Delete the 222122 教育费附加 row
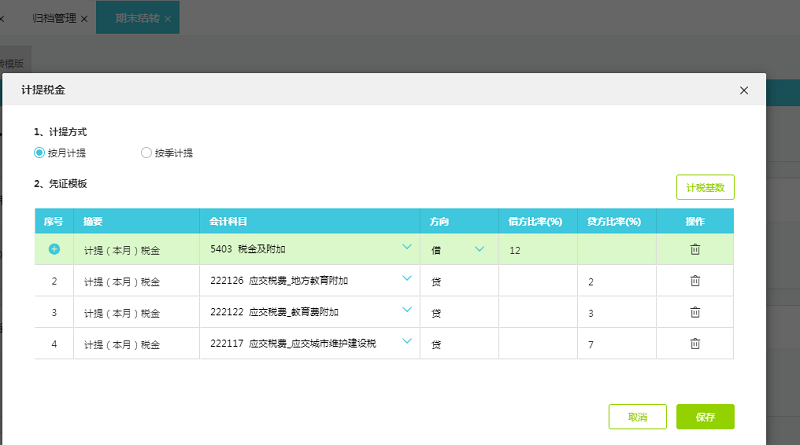The image size is (800, 445). point(695,312)
